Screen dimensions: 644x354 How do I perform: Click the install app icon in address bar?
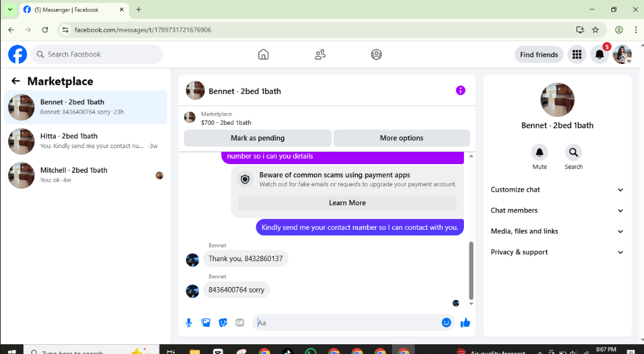[x=580, y=29]
